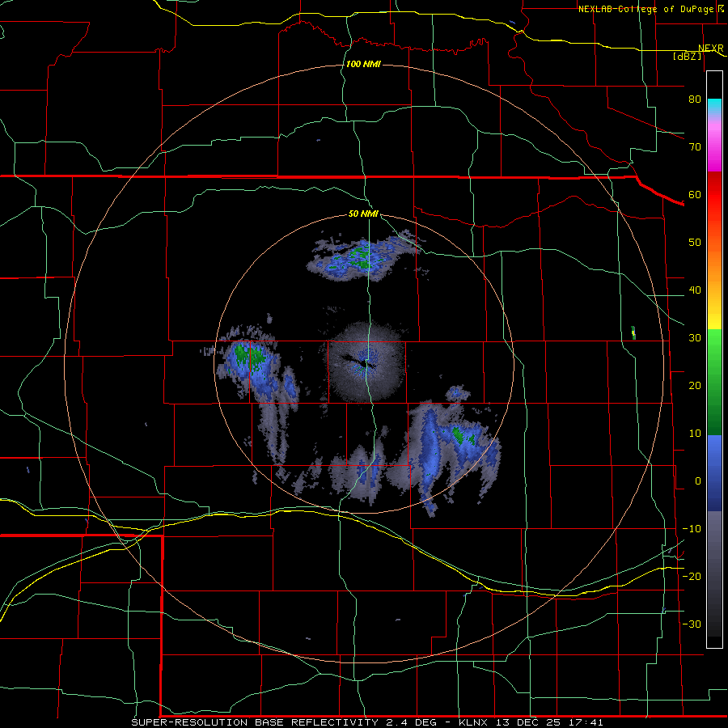Click the green core of the western echo
Image resolution: width=728 pixels, height=728 pixels.
coord(248,355)
